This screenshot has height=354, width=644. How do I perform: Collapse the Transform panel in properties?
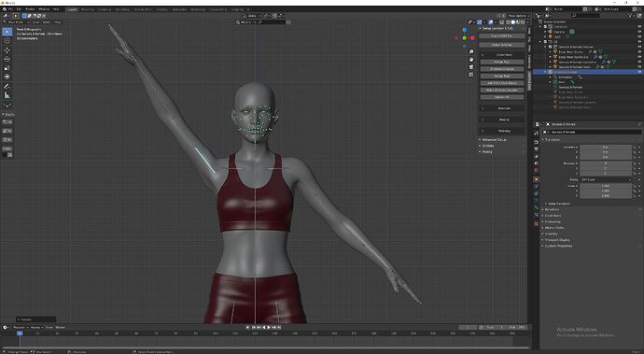pos(552,140)
